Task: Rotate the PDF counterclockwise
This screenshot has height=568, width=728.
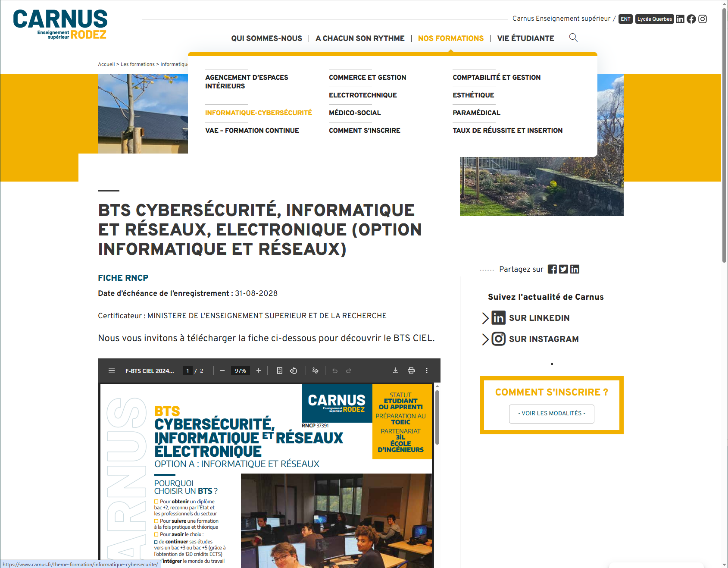Action: pos(294,370)
